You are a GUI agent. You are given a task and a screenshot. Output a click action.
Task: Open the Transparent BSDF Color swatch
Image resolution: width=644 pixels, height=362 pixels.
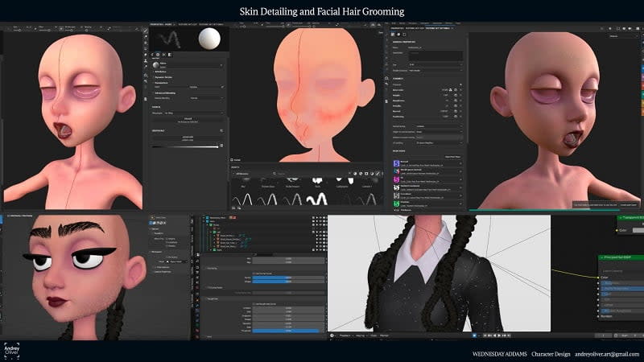(638, 230)
